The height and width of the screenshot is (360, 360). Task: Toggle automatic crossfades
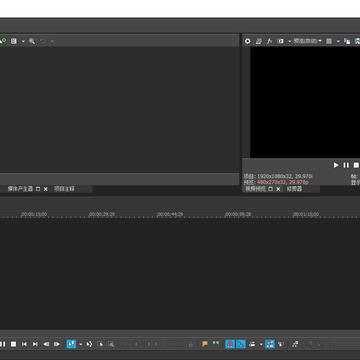241,344
